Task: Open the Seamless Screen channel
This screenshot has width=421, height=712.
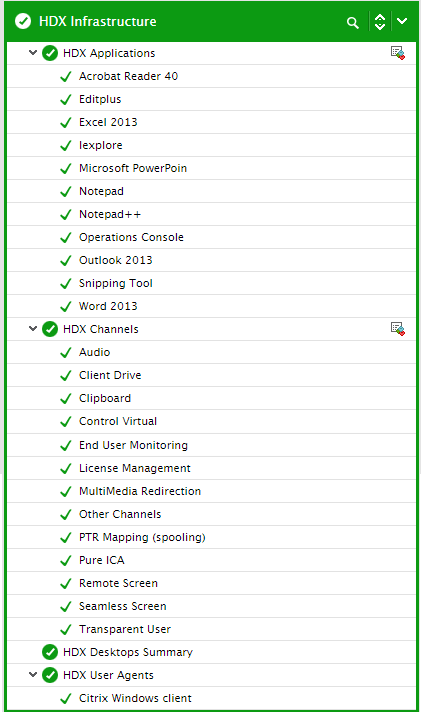Action: (123, 606)
